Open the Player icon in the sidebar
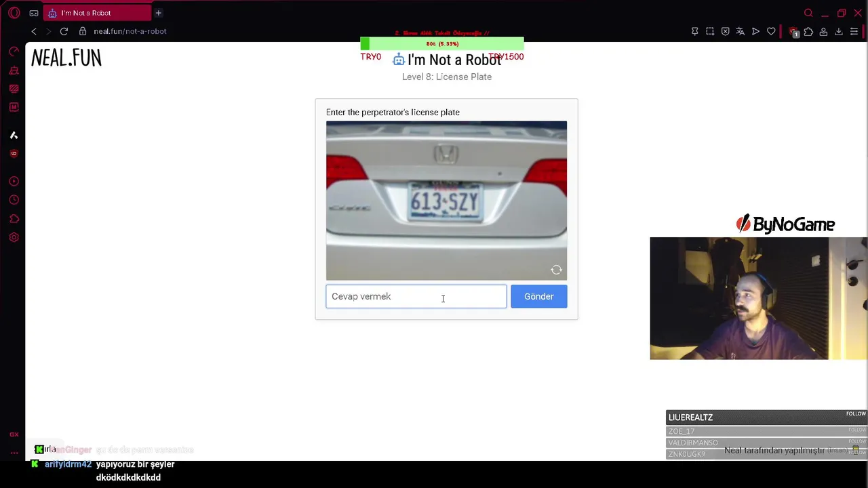The height and width of the screenshot is (488, 868). (x=14, y=181)
